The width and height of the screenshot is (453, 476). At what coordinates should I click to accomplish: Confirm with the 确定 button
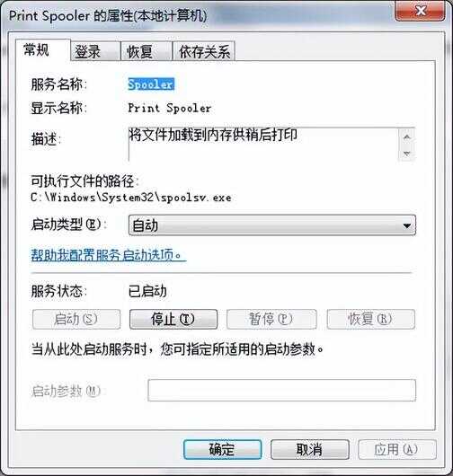pos(222,449)
